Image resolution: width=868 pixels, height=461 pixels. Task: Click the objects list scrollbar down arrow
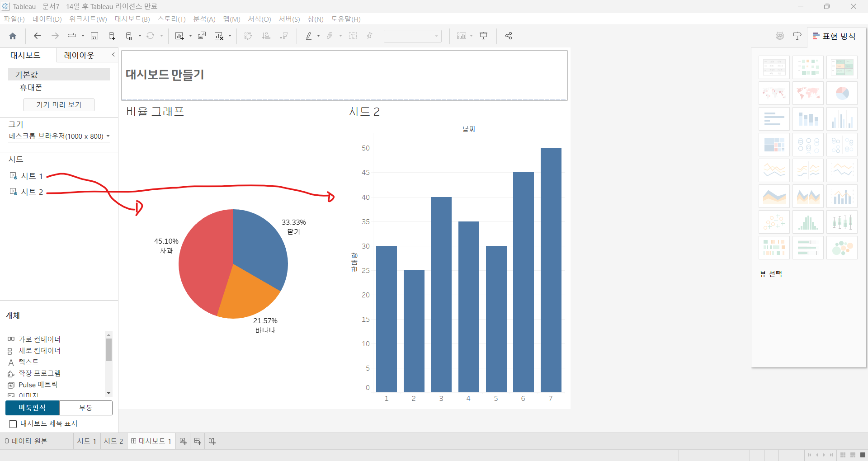pyautogui.click(x=108, y=393)
